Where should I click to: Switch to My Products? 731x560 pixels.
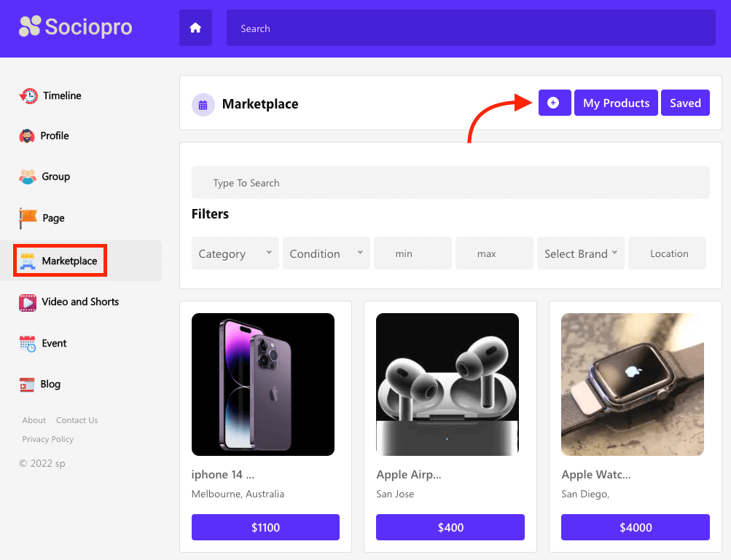pos(615,103)
